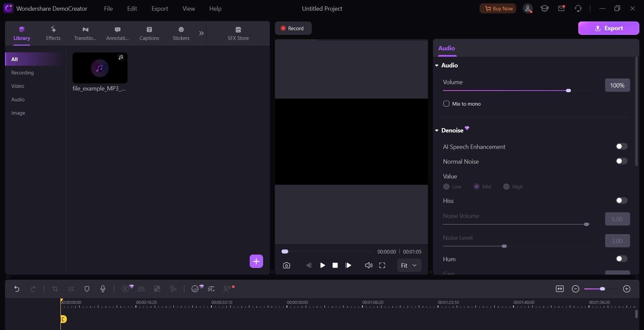Open the headset support icon
This screenshot has width=644, height=330.
[578, 8]
